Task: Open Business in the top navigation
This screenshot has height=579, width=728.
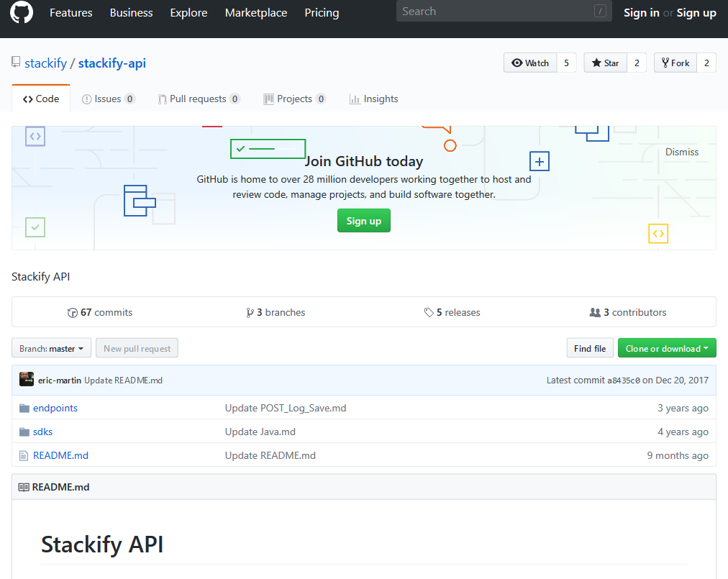Action: pos(132,12)
